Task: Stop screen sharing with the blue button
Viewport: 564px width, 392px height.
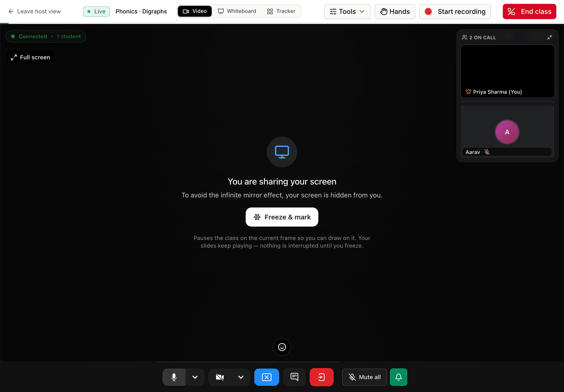Action: pyautogui.click(x=266, y=377)
